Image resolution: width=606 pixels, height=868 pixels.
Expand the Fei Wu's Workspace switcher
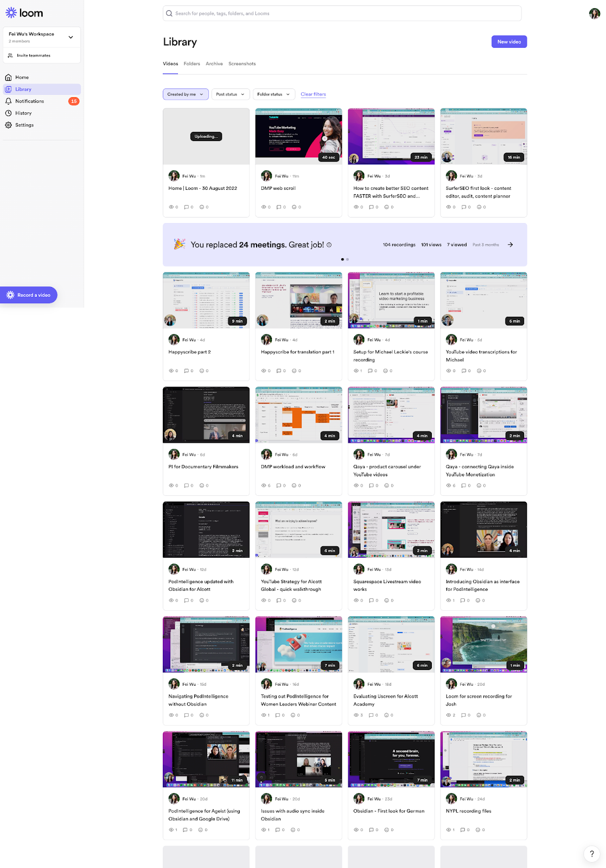pyautogui.click(x=42, y=37)
